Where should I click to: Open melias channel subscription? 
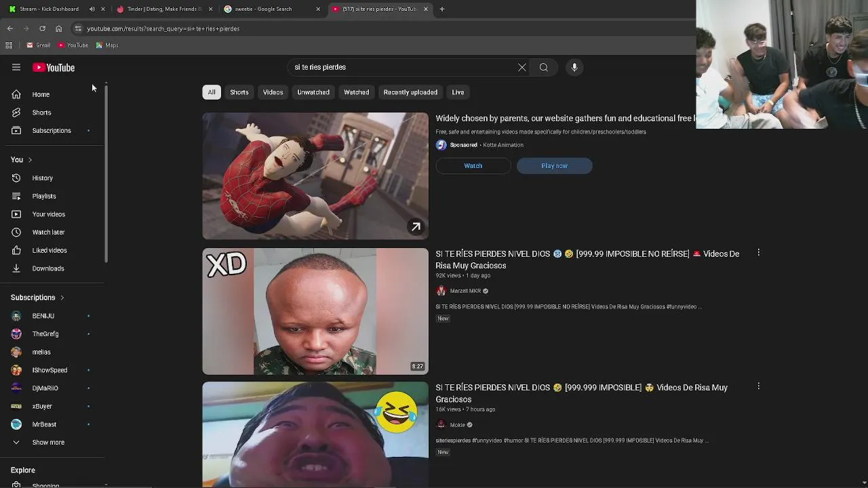(53, 352)
